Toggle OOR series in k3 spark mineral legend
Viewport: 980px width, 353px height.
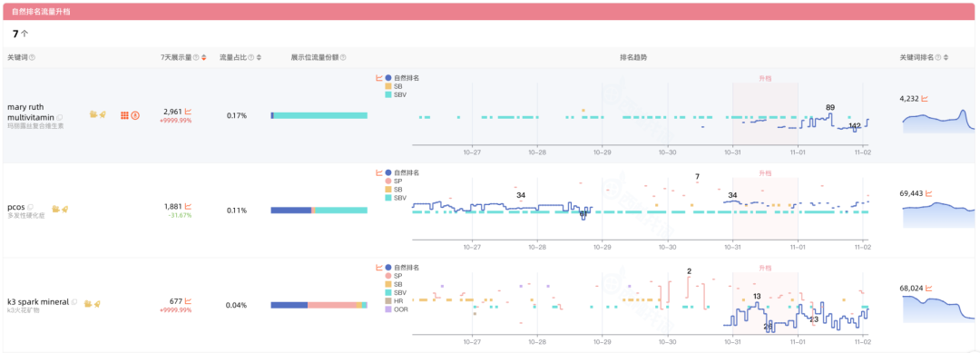tap(396, 309)
